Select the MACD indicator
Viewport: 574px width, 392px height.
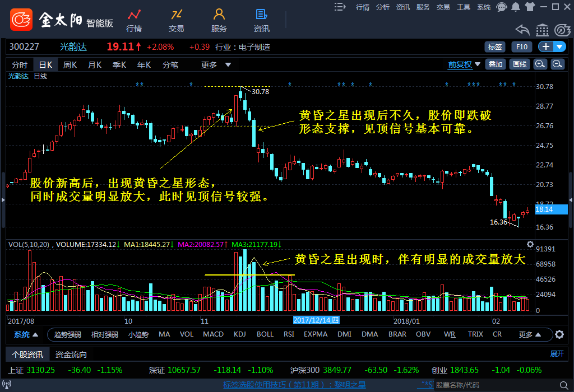tap(213, 334)
